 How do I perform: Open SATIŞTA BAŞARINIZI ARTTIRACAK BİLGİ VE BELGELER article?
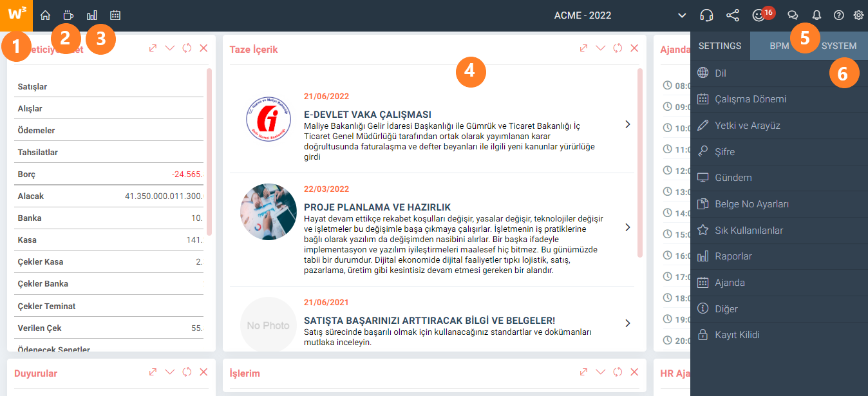coord(429,321)
